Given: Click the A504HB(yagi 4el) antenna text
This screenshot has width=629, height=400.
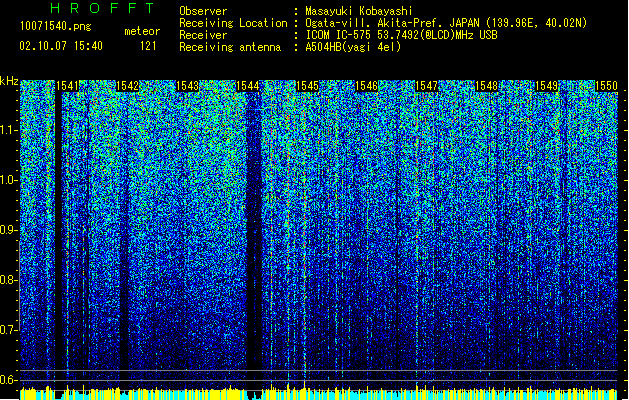Looking at the screenshot, I should (353, 47).
